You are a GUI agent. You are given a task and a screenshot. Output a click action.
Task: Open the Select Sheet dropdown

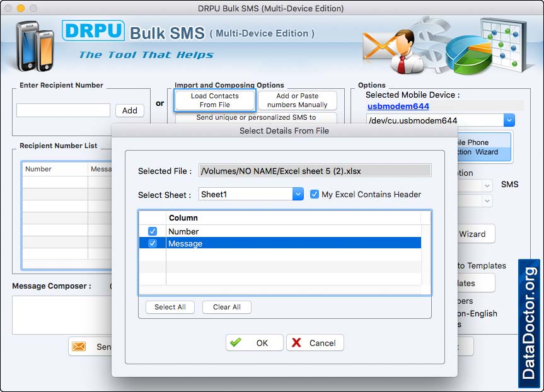pos(298,194)
